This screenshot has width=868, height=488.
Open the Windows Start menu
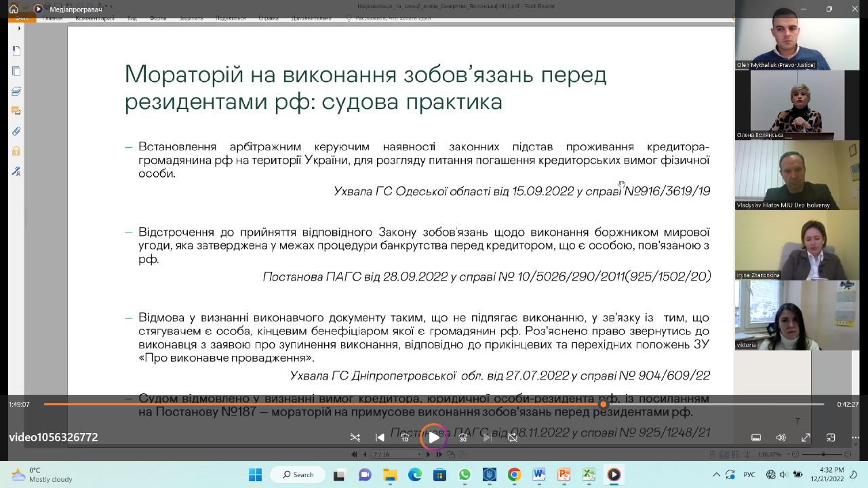coord(255,474)
